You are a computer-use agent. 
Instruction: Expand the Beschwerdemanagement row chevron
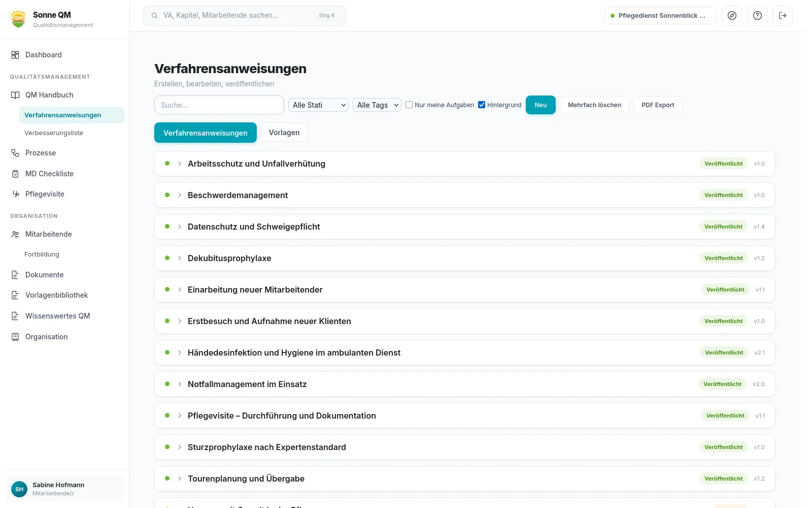pos(180,195)
